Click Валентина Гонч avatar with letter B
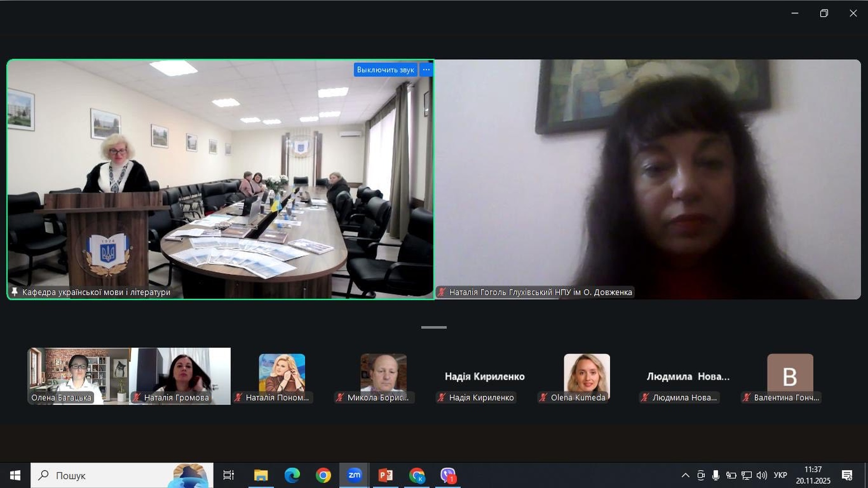 coord(790,373)
